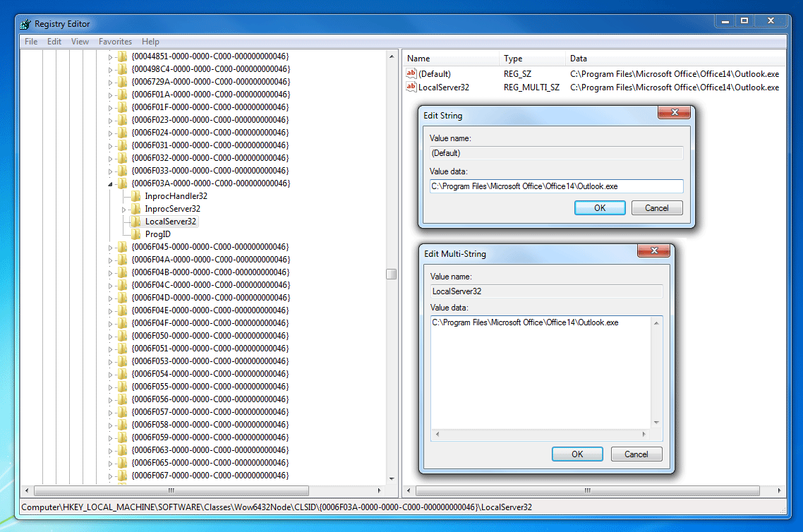The width and height of the screenshot is (803, 532).
Task: Click the ab icon next to (Default)
Action: (411, 73)
